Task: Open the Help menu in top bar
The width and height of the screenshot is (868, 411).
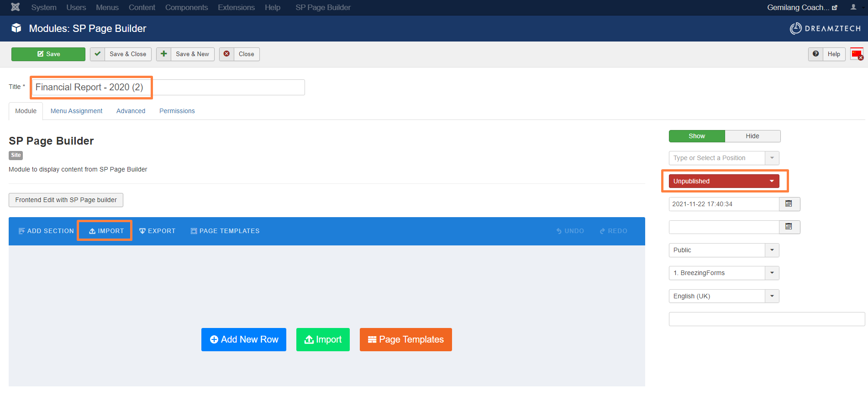Action: (x=273, y=7)
